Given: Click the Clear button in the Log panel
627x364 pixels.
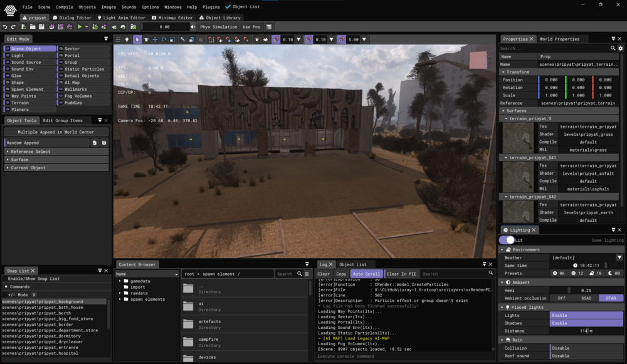Looking at the screenshot, I should (x=324, y=274).
